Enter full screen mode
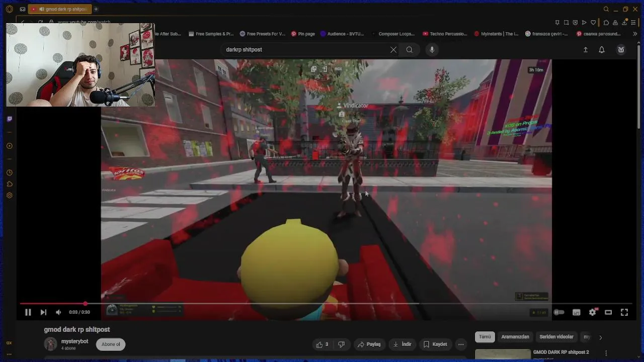 pyautogui.click(x=624, y=312)
